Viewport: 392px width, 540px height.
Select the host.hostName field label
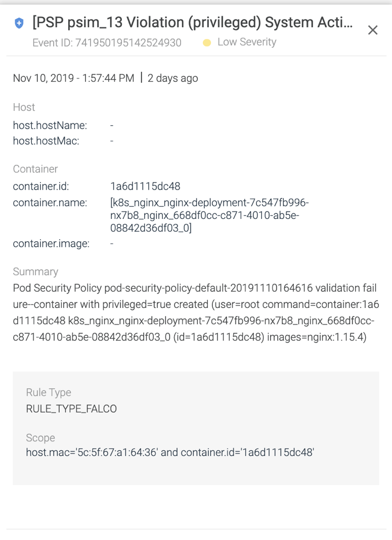tap(50, 125)
